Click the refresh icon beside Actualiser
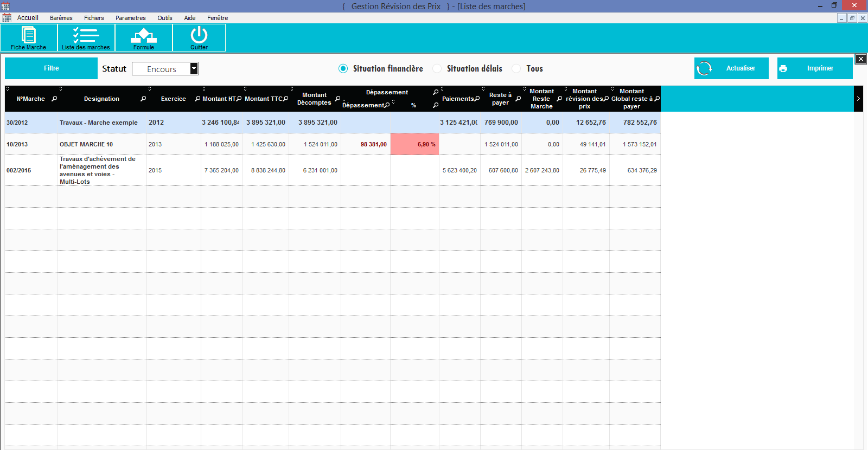This screenshot has height=450, width=868. coord(704,68)
